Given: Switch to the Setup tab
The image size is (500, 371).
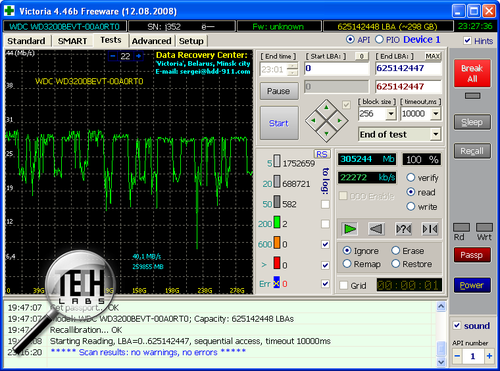Looking at the screenshot, I should 191,41.
